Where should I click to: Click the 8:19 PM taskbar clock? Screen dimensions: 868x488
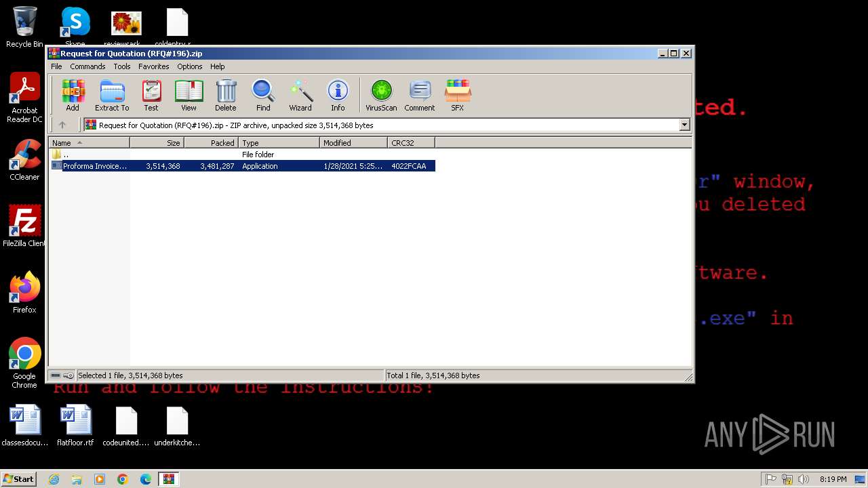(x=833, y=479)
